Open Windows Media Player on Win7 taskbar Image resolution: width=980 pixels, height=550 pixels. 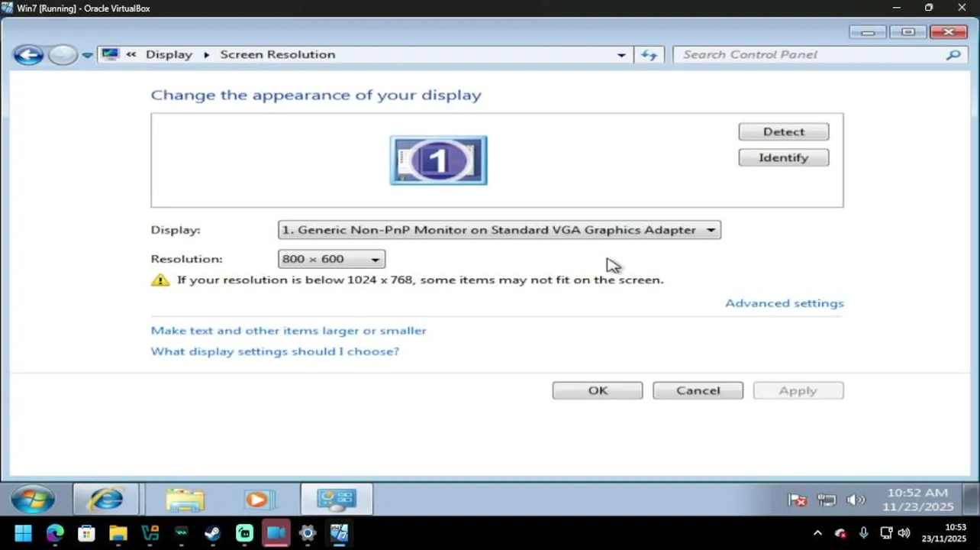259,500
